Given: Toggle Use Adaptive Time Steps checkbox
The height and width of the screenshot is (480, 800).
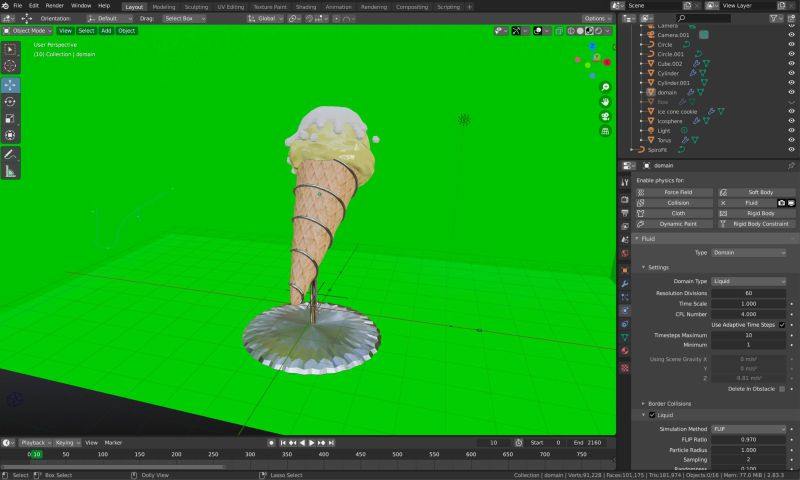Looking at the screenshot, I should pos(782,325).
